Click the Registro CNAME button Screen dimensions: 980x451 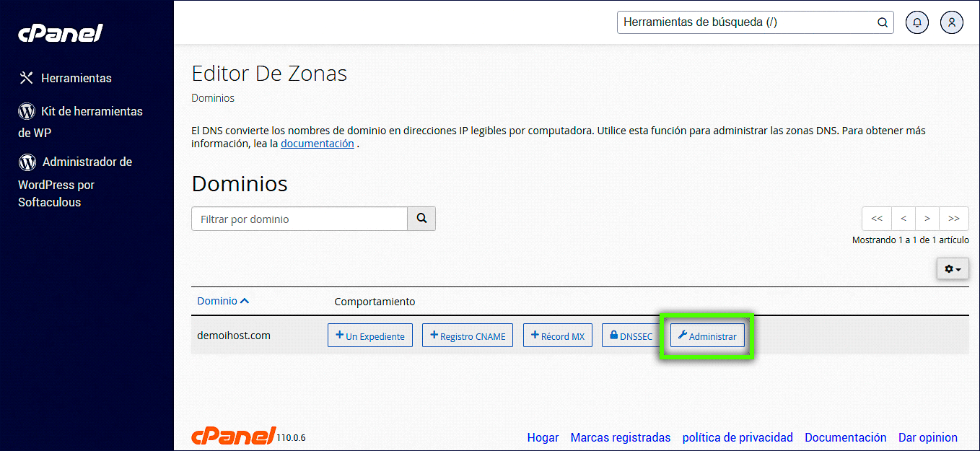[x=467, y=336]
